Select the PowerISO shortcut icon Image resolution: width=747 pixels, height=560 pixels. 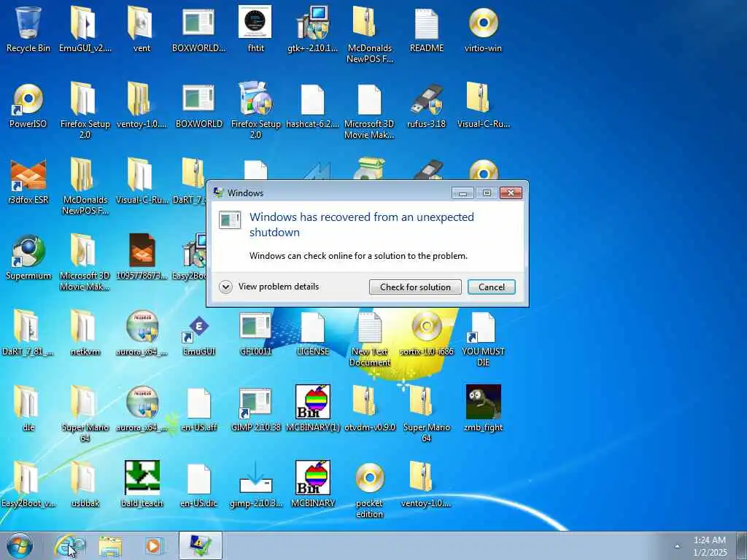click(x=28, y=99)
